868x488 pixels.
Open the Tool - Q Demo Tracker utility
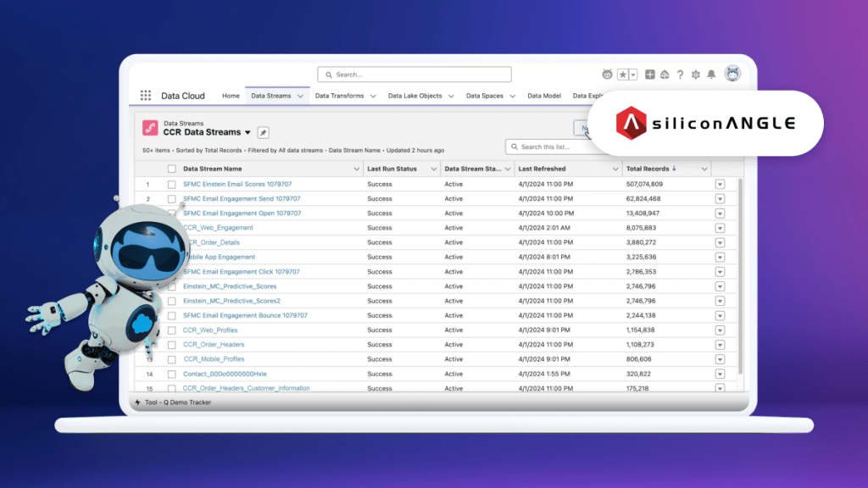click(178, 402)
